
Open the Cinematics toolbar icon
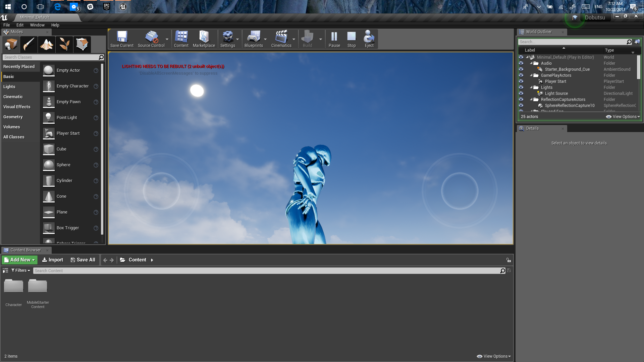coord(281,39)
